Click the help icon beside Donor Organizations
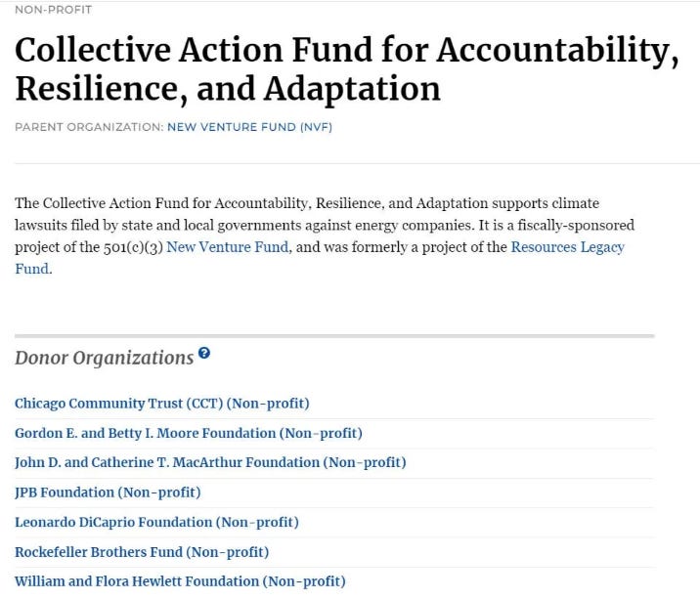700x599 pixels. coord(204,353)
